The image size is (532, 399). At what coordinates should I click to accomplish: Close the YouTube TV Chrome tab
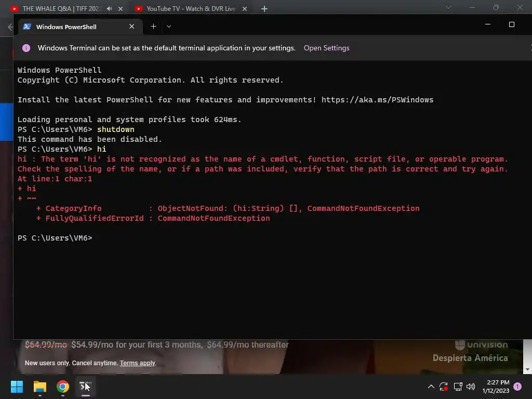click(x=245, y=9)
